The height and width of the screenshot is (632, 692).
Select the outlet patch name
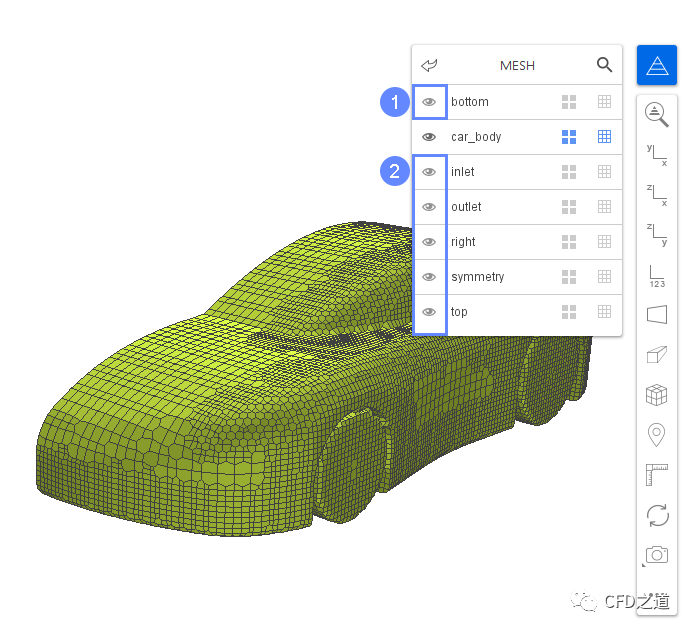point(466,207)
